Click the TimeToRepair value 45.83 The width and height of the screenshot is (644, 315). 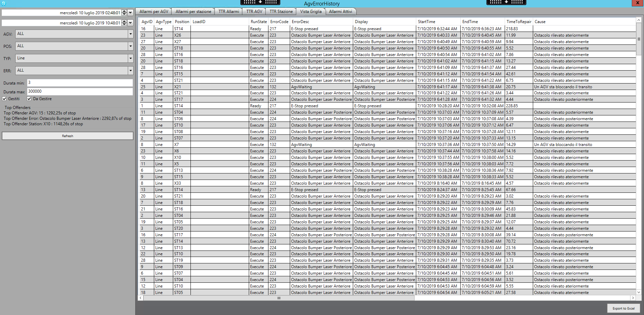[x=519, y=209]
